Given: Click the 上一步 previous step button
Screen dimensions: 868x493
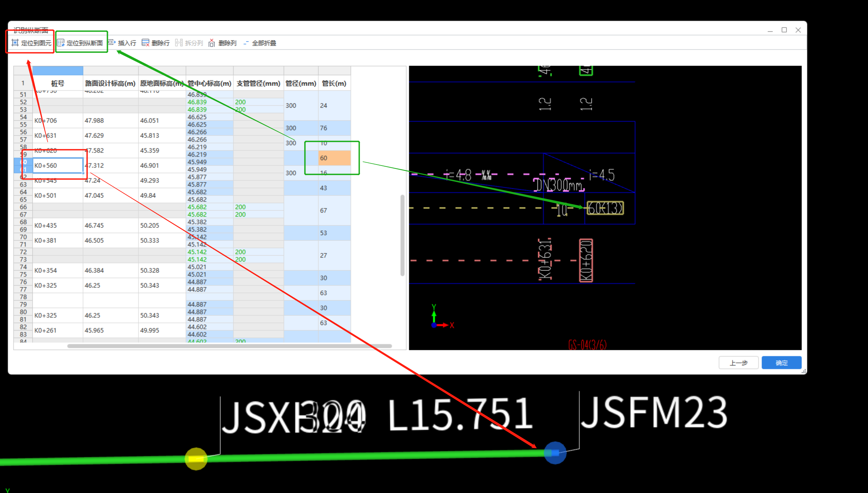Looking at the screenshot, I should click(738, 363).
